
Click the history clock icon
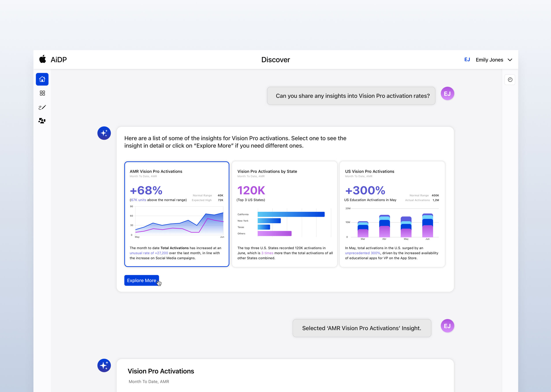pyautogui.click(x=510, y=80)
